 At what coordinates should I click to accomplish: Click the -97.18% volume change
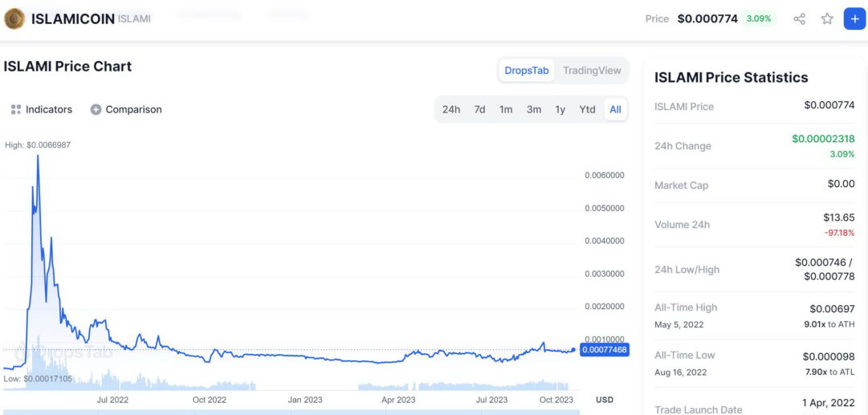pos(839,233)
